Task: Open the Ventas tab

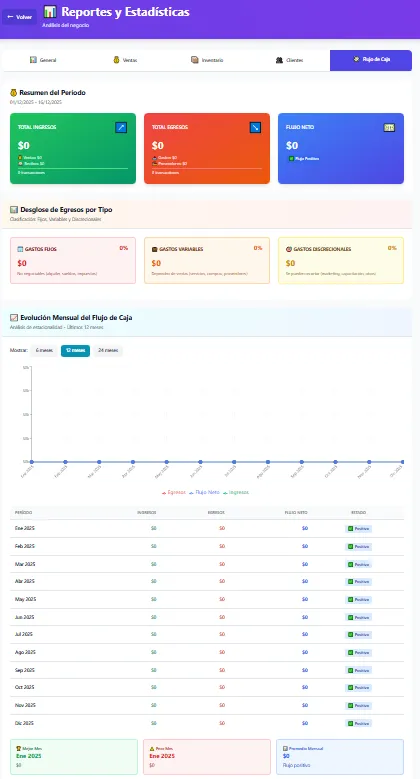Action: (x=125, y=60)
